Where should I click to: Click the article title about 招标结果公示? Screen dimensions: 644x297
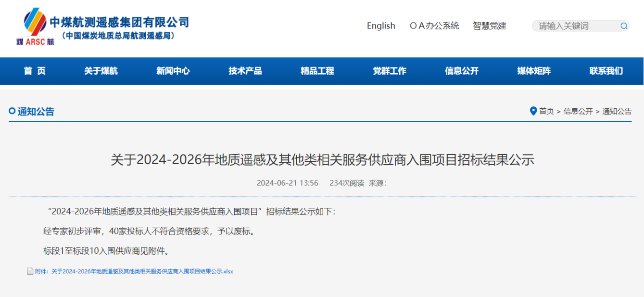322,160
